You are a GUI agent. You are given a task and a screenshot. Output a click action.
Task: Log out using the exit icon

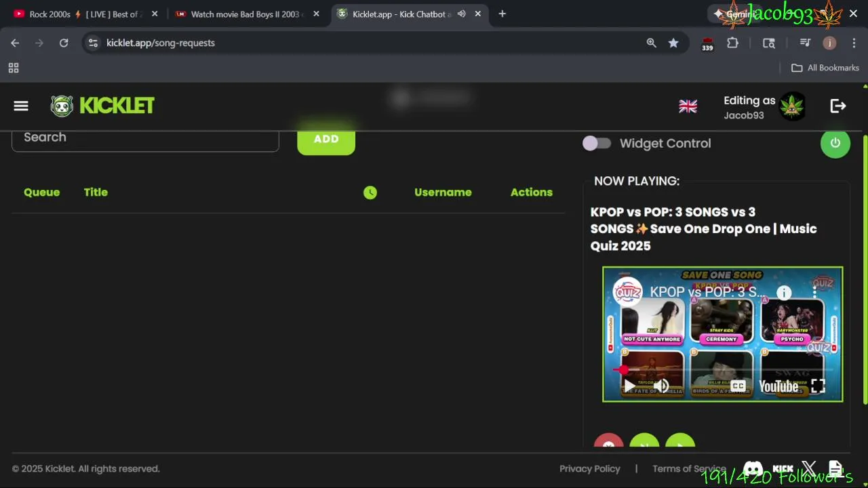coord(838,106)
